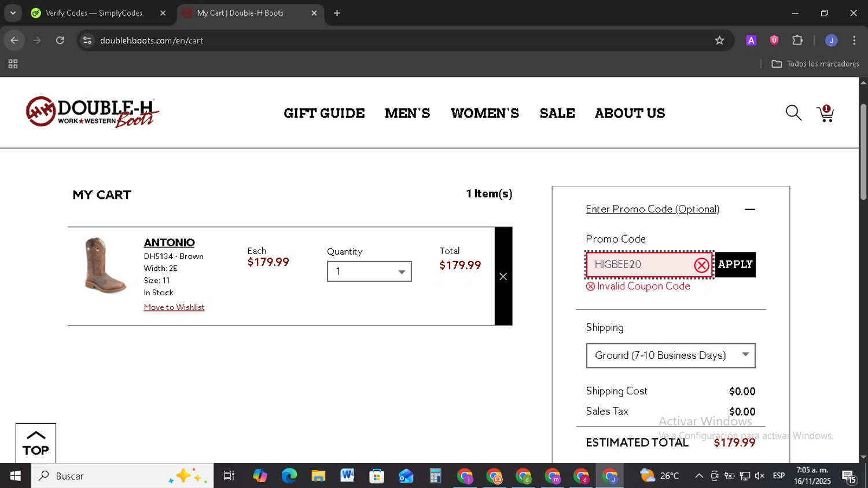Image resolution: width=868 pixels, height=488 pixels.
Task: Click the Invalid Coupon Code message
Action: point(638,286)
